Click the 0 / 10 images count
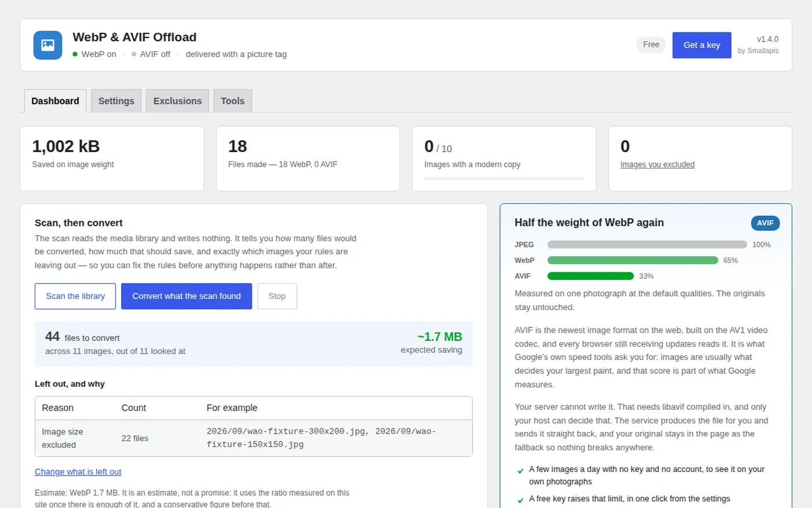812x508 pixels. click(x=438, y=147)
